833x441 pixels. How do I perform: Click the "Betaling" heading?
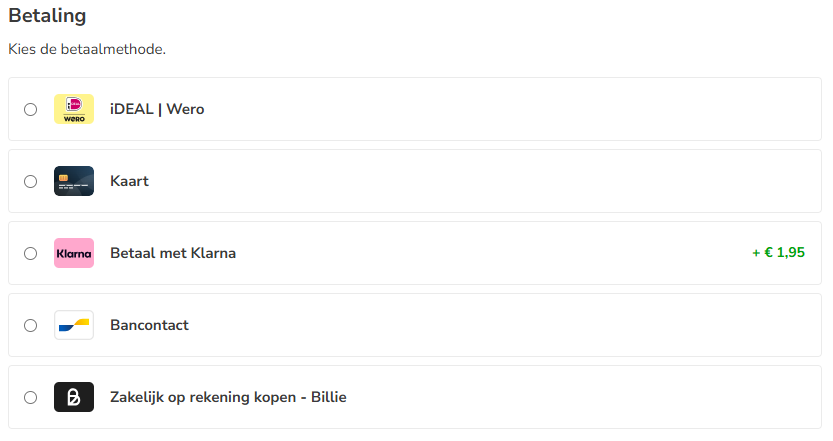[47, 16]
